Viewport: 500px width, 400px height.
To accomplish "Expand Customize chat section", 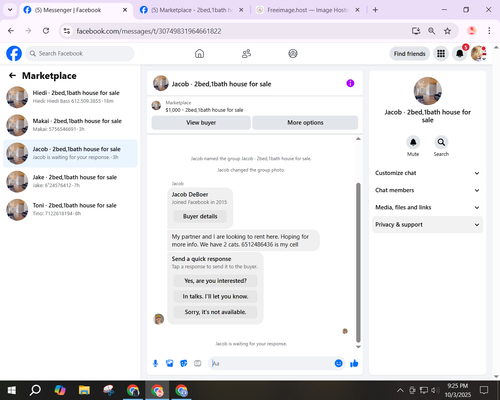I will coord(427,173).
